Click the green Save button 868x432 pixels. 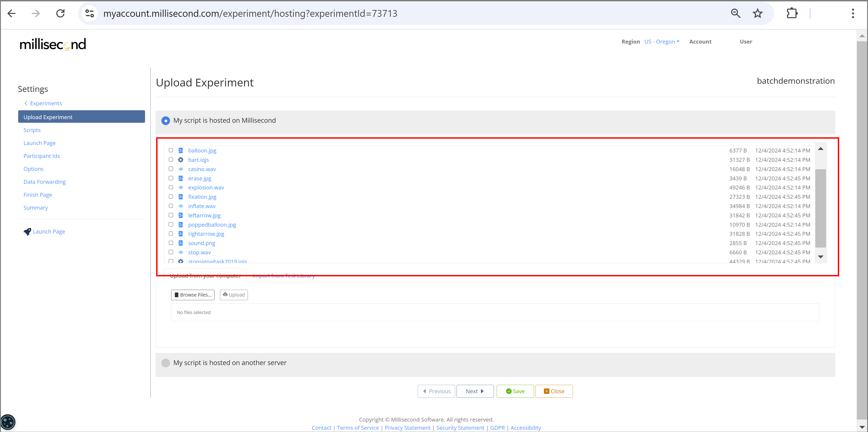coord(515,391)
